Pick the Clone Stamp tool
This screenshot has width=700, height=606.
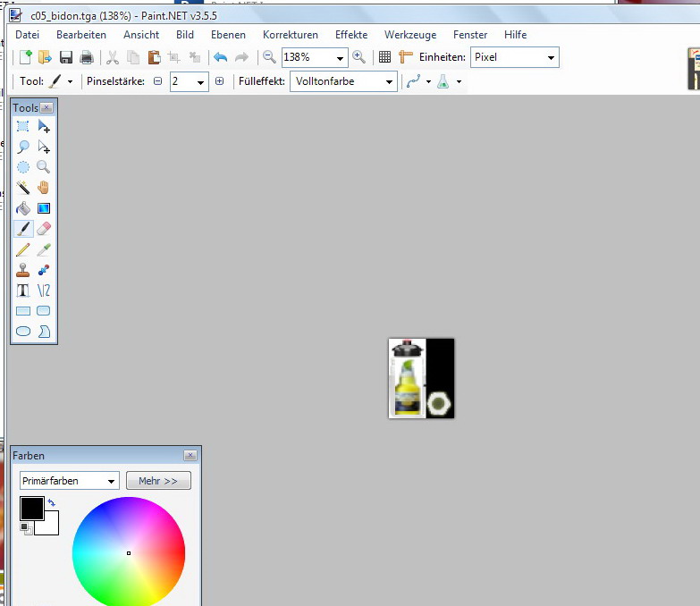[23, 270]
